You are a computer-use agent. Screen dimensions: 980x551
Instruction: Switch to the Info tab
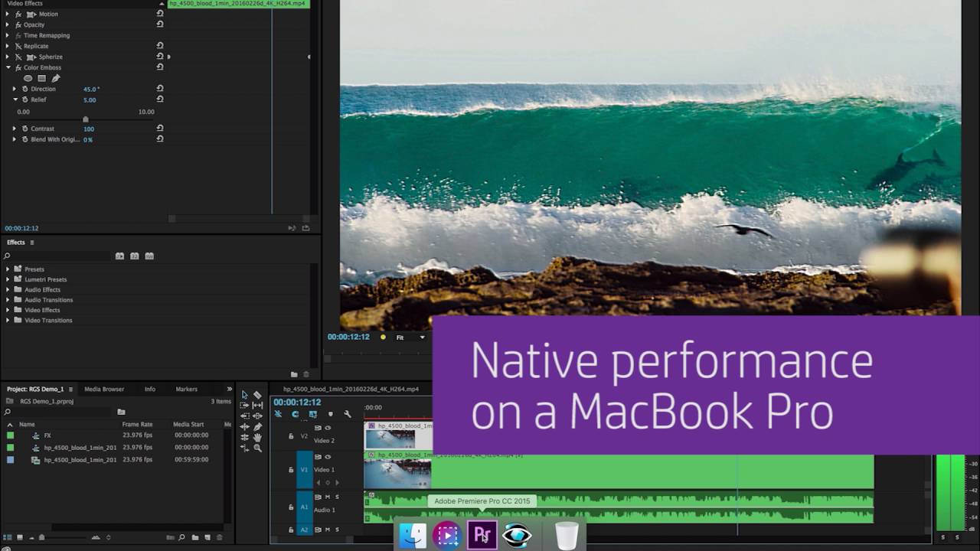pos(150,389)
